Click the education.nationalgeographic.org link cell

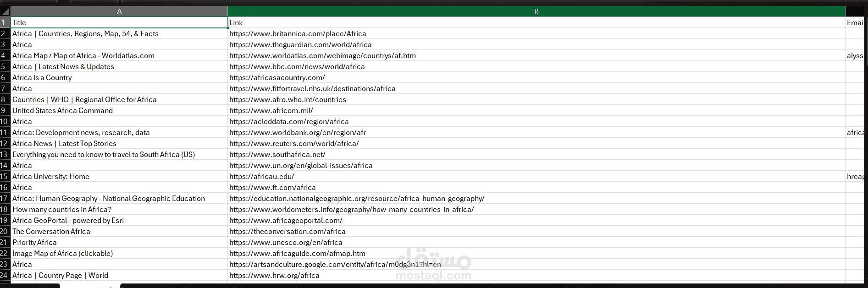pyautogui.click(x=536, y=198)
